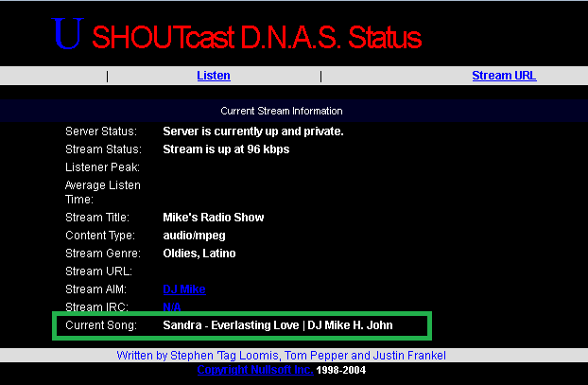Viewport: 588px width, 385px height.
Task: Open the Copyright Nullsoft Inc. link
Action: coord(255,370)
